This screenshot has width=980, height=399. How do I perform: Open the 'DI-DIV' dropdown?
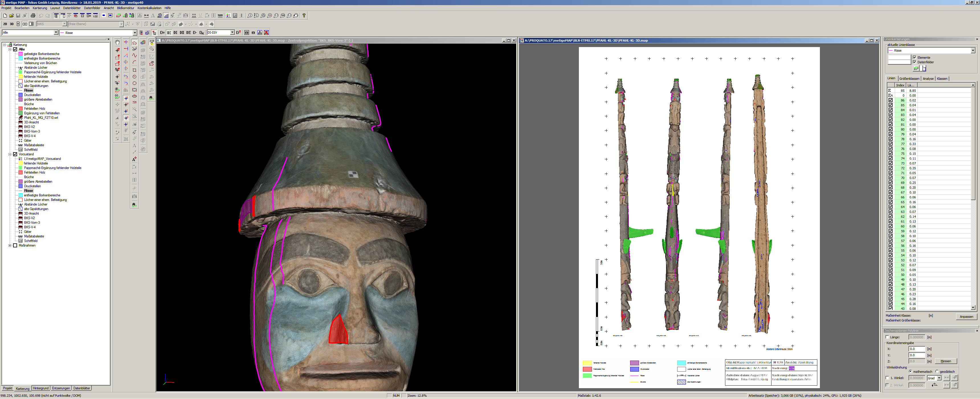pyautogui.click(x=232, y=33)
